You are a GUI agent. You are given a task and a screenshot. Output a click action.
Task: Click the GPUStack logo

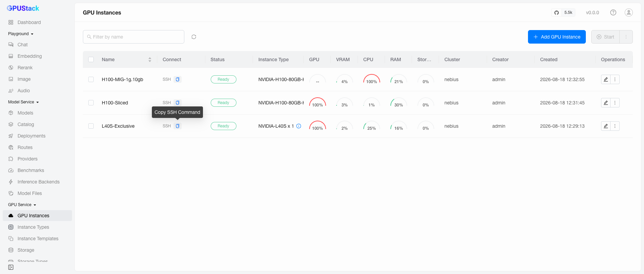23,8
